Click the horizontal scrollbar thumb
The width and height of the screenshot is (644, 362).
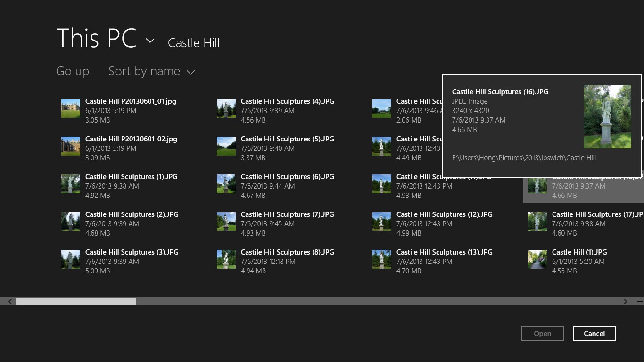point(76,301)
